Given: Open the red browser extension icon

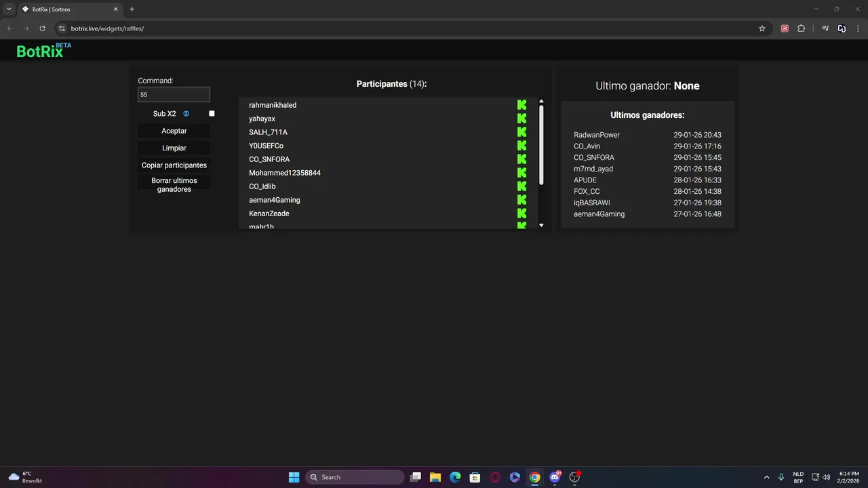Looking at the screenshot, I should tap(785, 28).
